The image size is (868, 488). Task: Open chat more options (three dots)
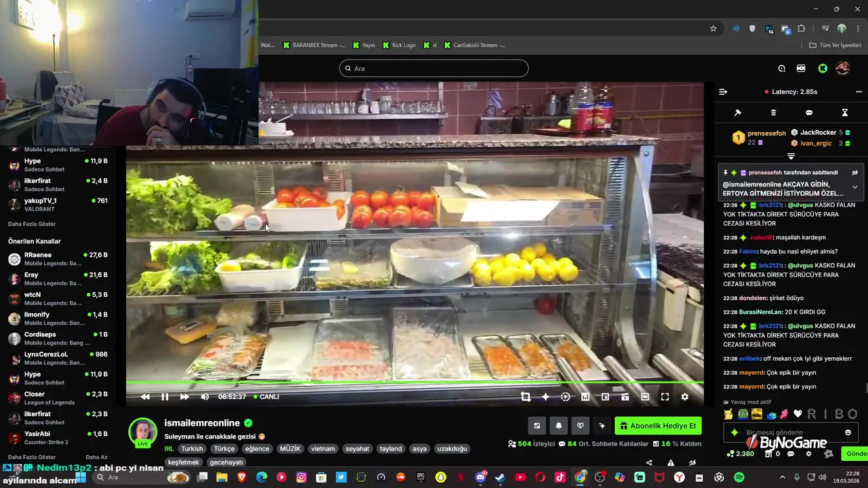(x=859, y=91)
